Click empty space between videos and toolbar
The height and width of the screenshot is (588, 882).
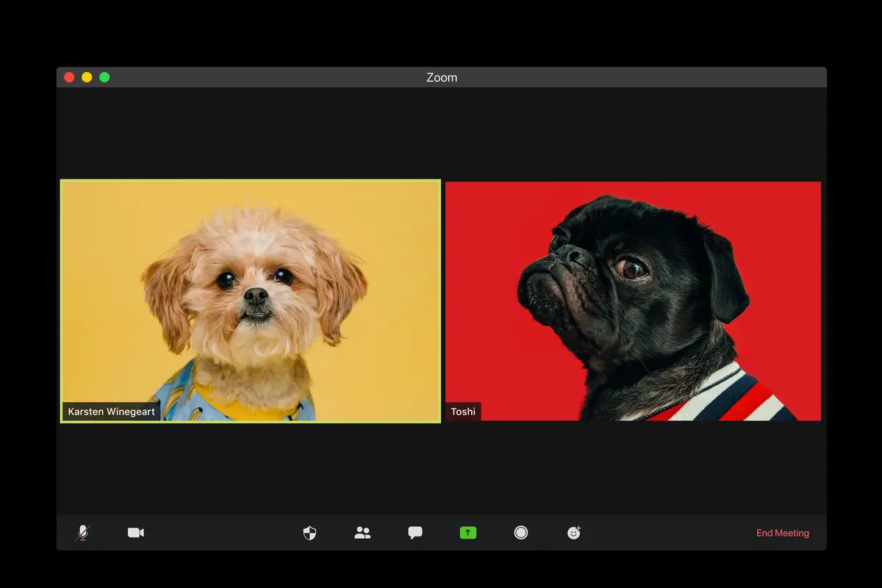tap(441, 470)
